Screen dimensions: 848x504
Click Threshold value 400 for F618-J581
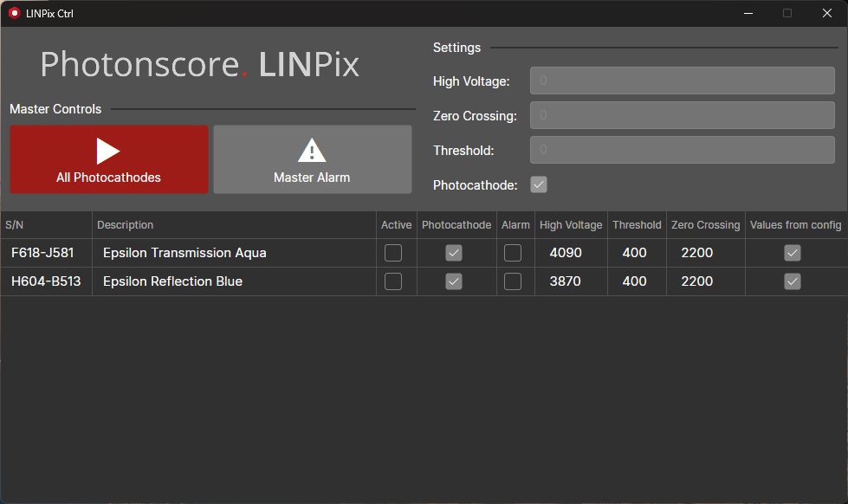[634, 253]
